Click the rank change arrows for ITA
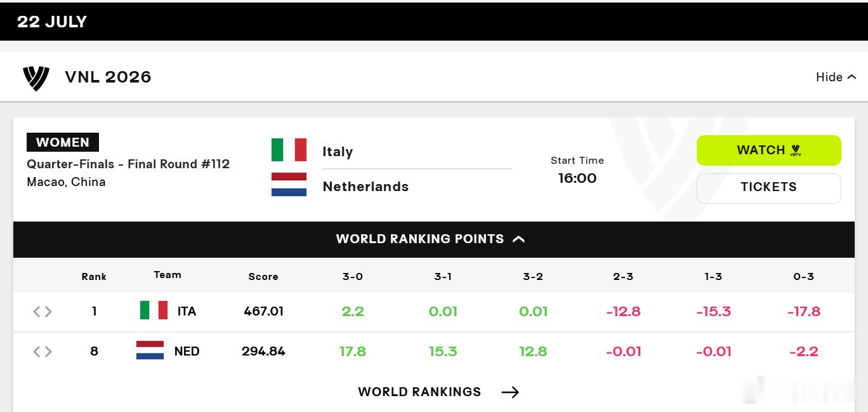868x412 pixels. coord(43,311)
